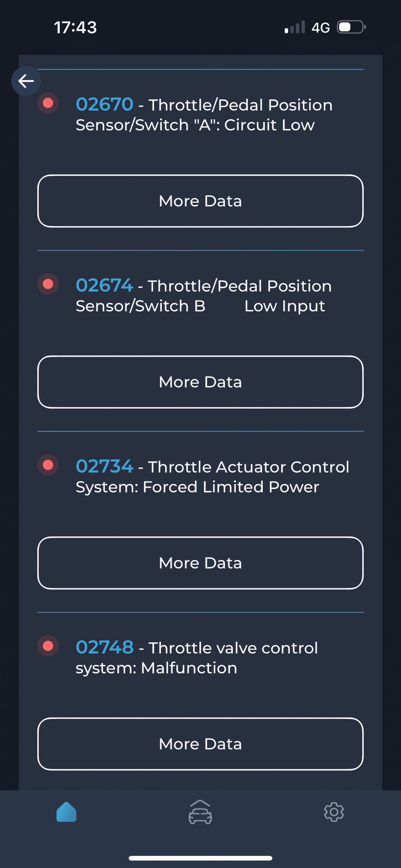
Task: Select fault code 02674 link
Action: (104, 285)
